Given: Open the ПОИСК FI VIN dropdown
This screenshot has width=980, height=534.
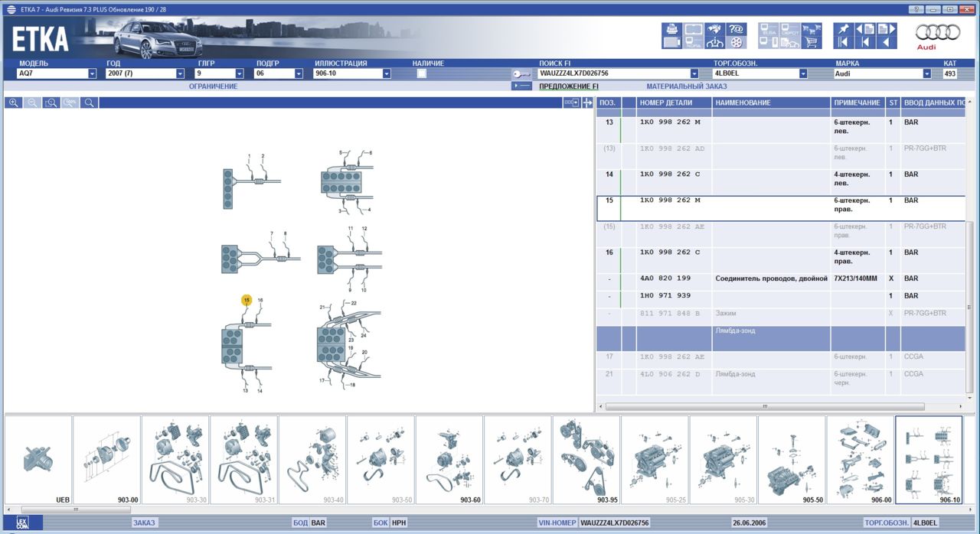Looking at the screenshot, I should pos(694,74).
